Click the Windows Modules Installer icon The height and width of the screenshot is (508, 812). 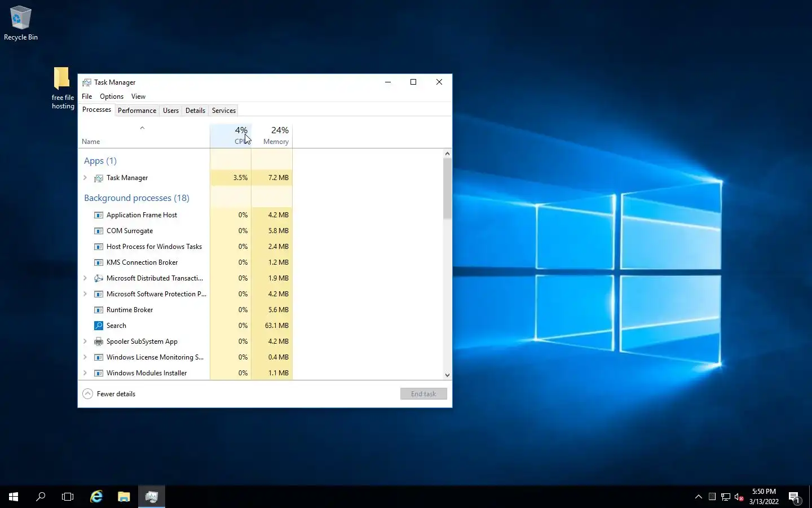pyautogui.click(x=99, y=373)
